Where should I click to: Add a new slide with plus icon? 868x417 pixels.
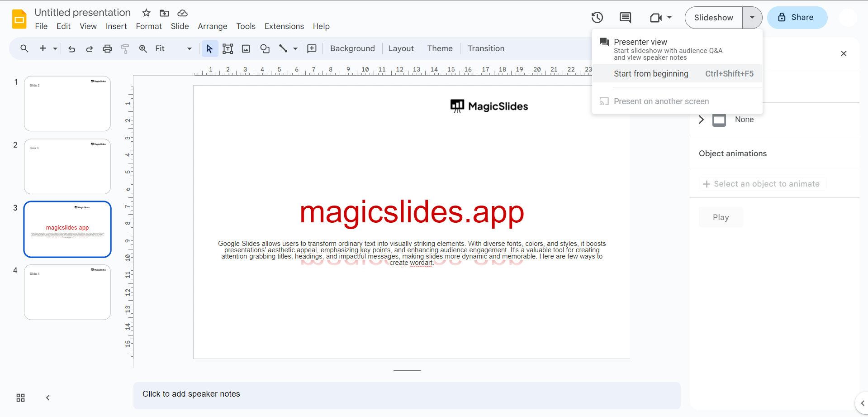(x=43, y=48)
